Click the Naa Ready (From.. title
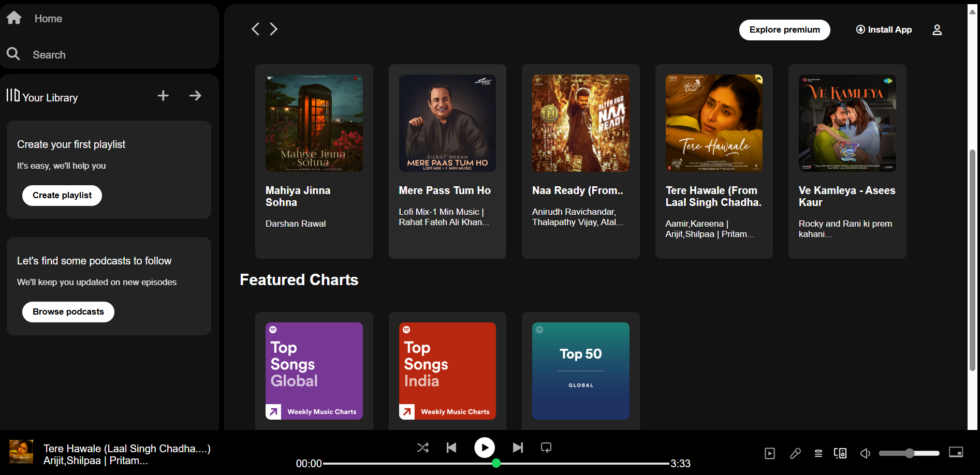Image resolution: width=980 pixels, height=475 pixels. tap(578, 190)
